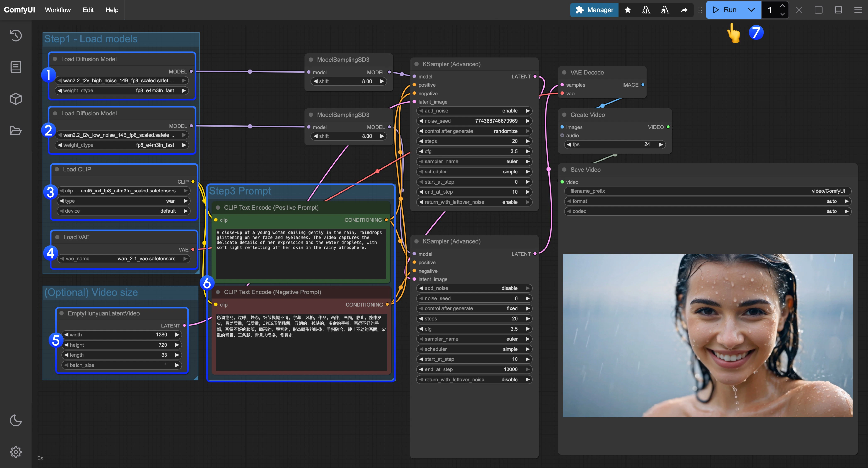This screenshot has height=468, width=868.
Task: Collapse the Load VAE node dot
Action: pyautogui.click(x=57, y=237)
